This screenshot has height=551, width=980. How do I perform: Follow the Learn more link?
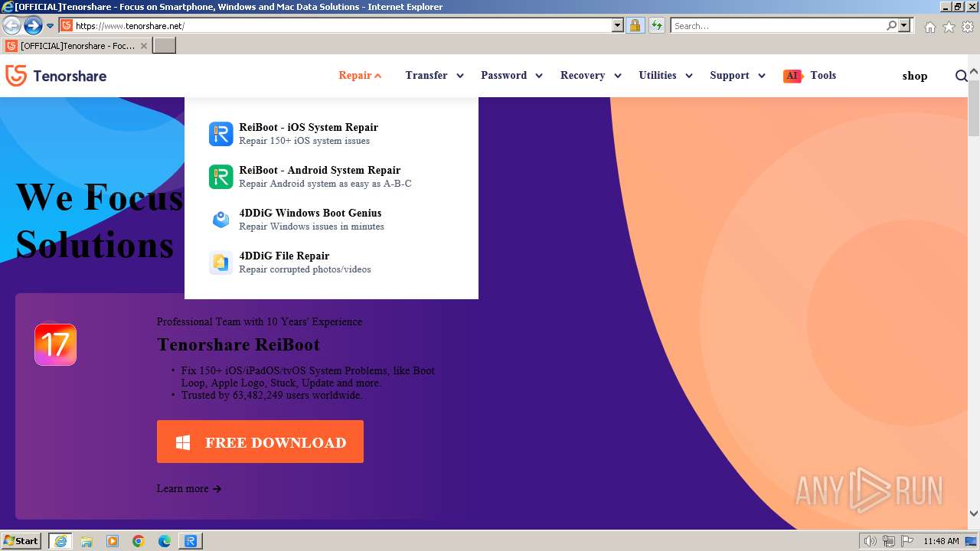pyautogui.click(x=189, y=488)
